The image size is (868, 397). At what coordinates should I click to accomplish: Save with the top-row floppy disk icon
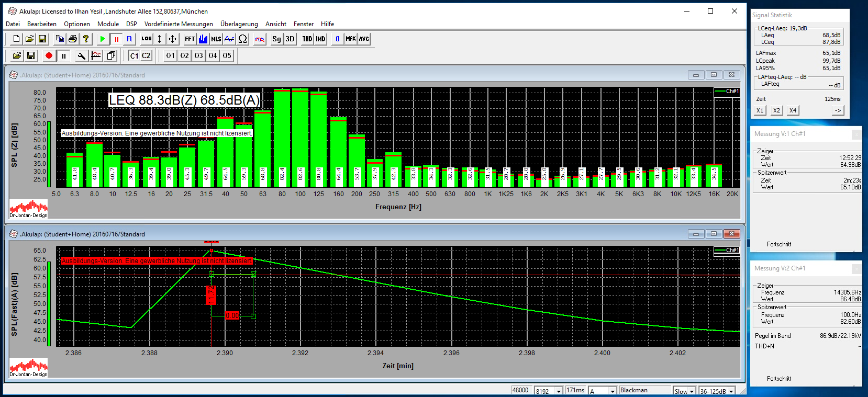[x=42, y=39]
